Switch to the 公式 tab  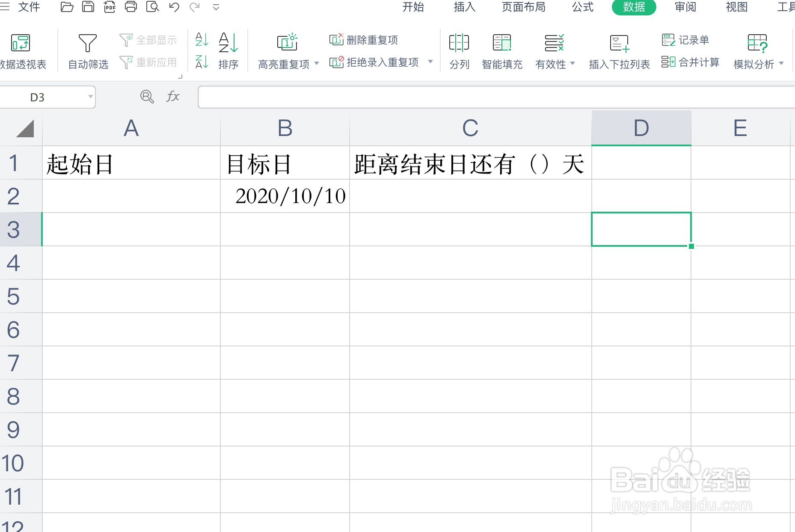point(583,7)
